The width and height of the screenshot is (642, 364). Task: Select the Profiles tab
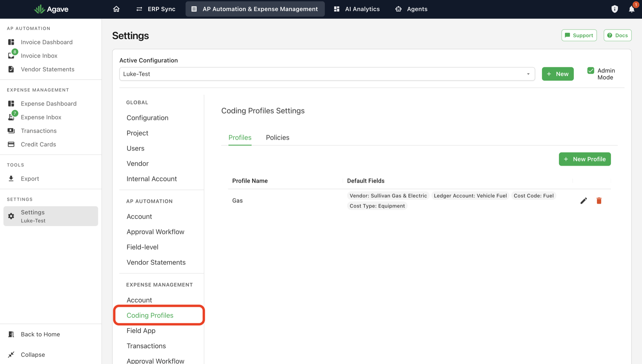(x=240, y=137)
